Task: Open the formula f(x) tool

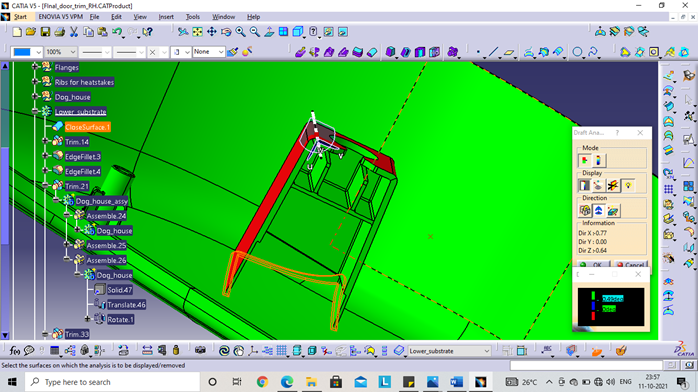Action: [x=14, y=351]
